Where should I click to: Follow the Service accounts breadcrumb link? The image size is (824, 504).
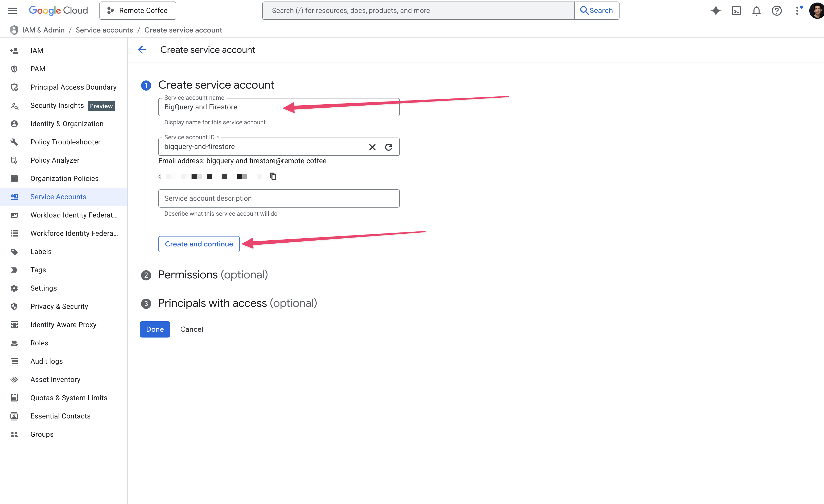click(x=104, y=30)
